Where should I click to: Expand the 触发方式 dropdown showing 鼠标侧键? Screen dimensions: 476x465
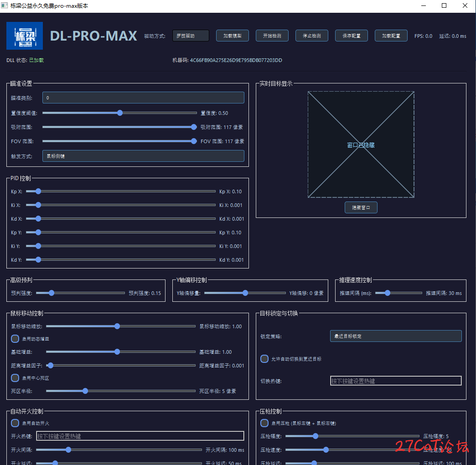tap(143, 156)
